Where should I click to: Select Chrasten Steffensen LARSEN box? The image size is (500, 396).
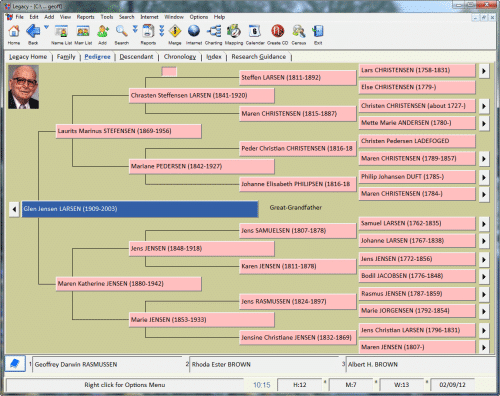202,96
